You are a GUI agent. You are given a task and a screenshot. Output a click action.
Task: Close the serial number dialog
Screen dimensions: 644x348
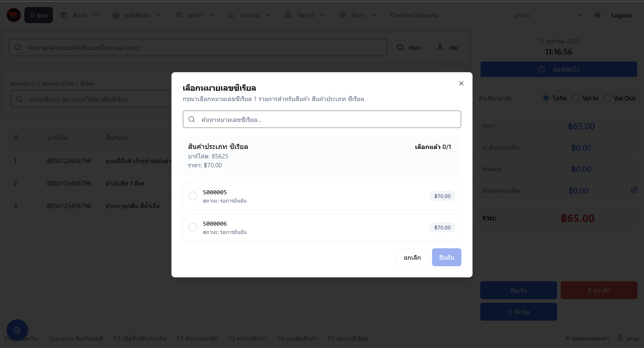461,83
